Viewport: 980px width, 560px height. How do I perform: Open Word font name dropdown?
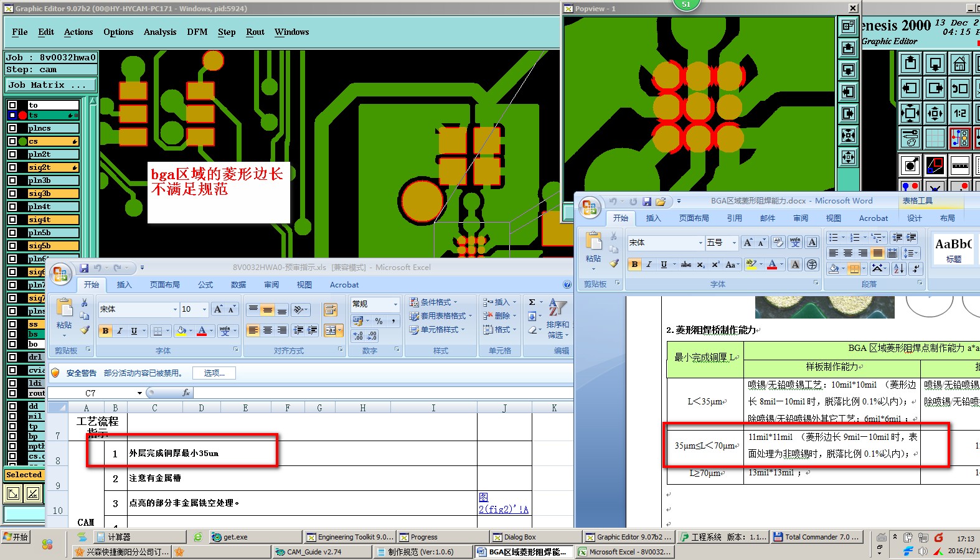700,243
